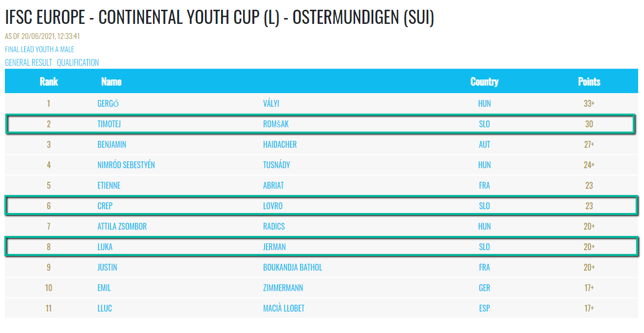Click the Country column header

484,81
